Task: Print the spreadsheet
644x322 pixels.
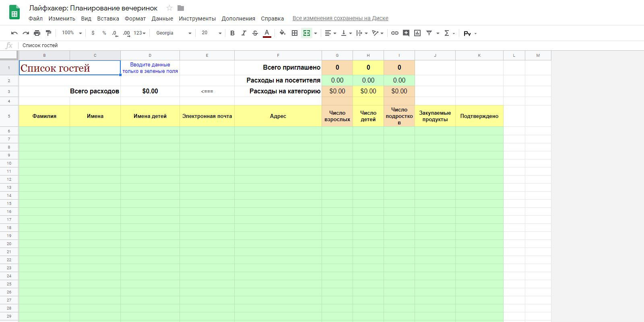Action: click(37, 33)
